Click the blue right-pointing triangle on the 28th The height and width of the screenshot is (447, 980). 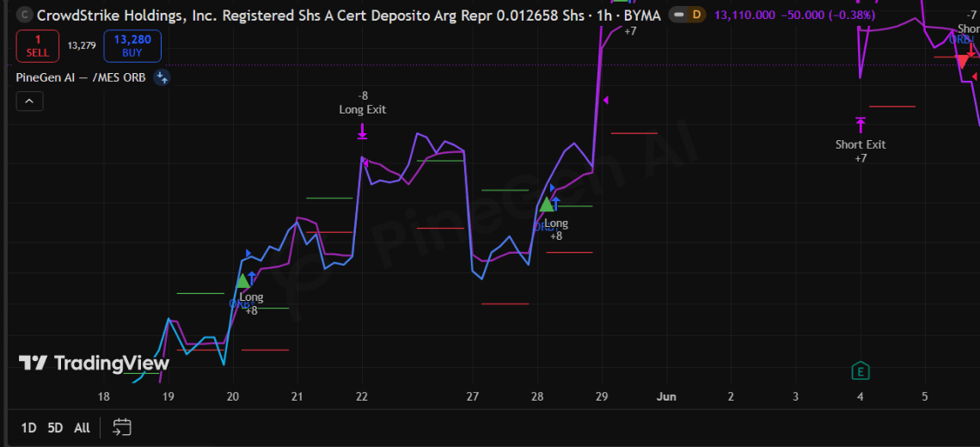tap(553, 187)
